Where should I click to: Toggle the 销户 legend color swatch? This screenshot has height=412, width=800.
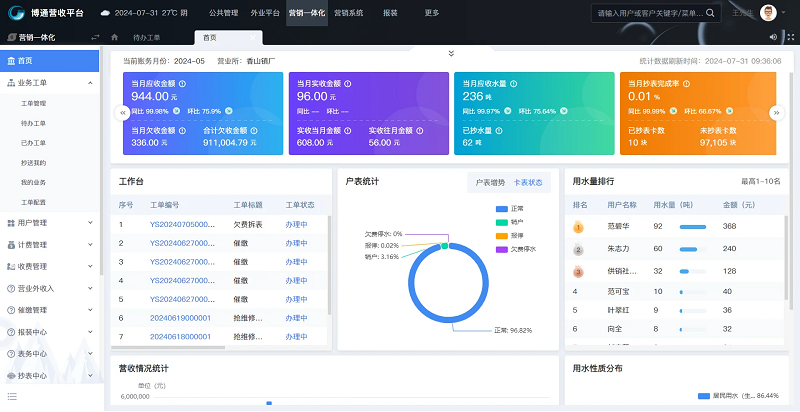[x=502, y=223]
